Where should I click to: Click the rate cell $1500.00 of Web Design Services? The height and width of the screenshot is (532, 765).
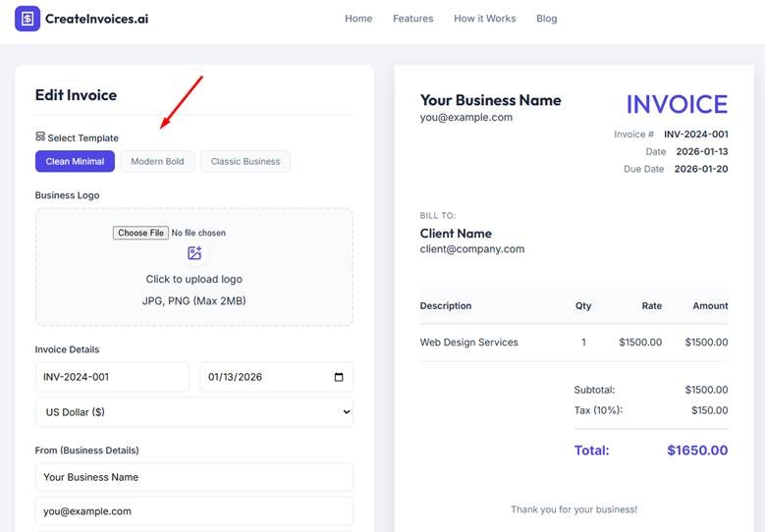(640, 343)
